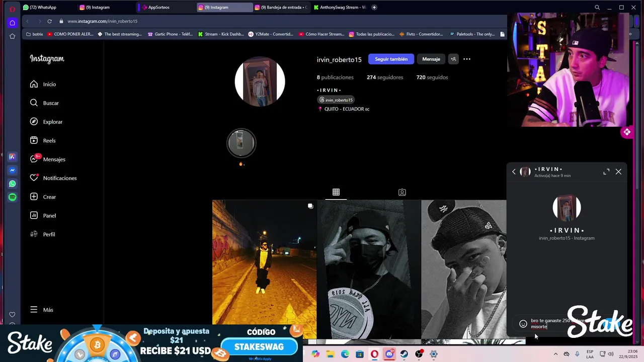The width and height of the screenshot is (644, 362).
Task: Open the botrix bookmarks folder
Action: click(35, 34)
